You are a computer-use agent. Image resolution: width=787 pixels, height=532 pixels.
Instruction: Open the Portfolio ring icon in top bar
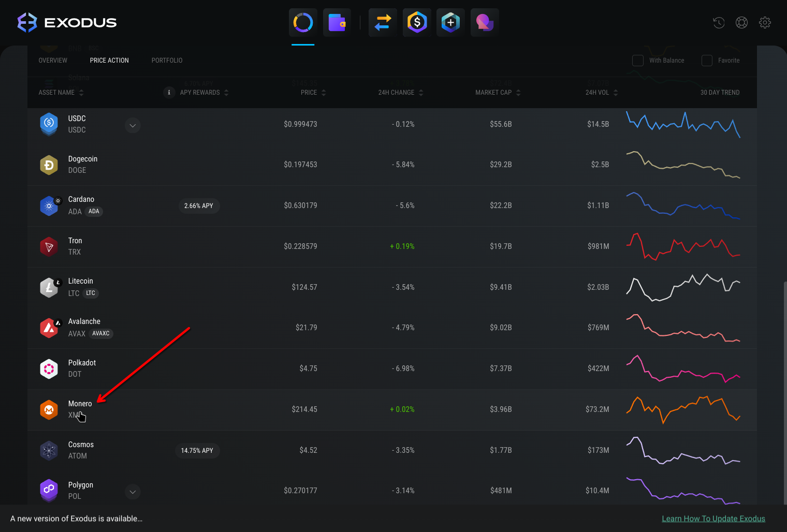tap(303, 23)
